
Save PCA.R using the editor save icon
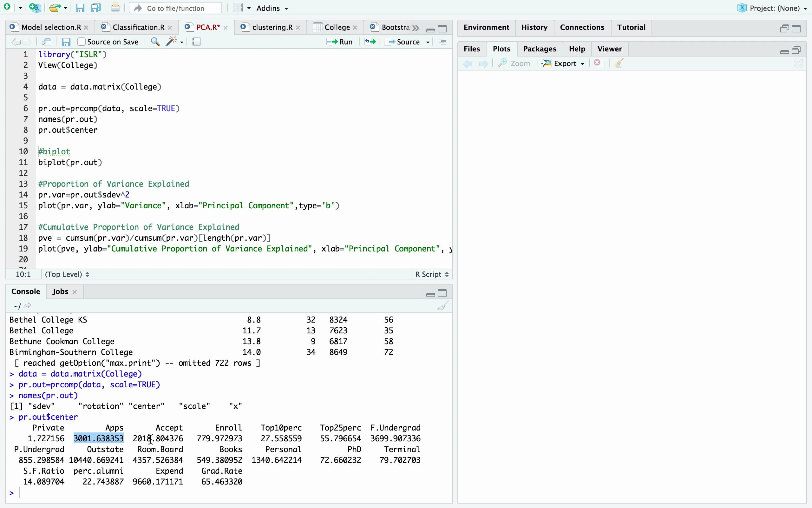pyautogui.click(x=66, y=42)
